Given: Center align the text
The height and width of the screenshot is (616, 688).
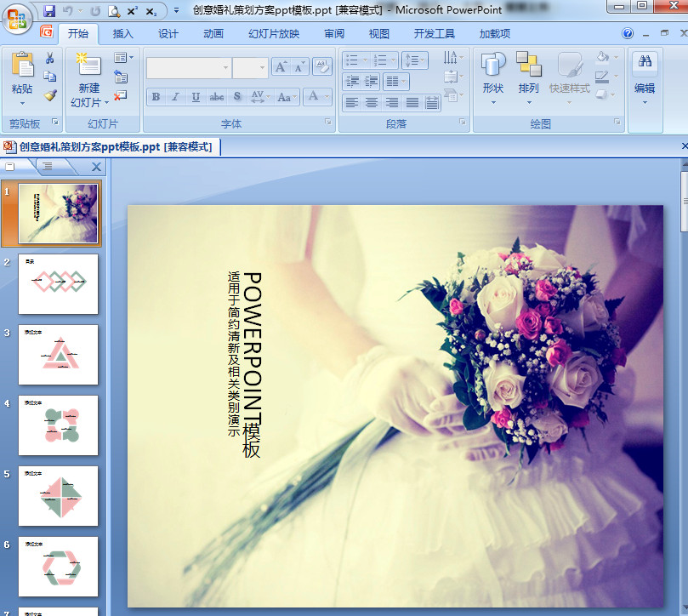Looking at the screenshot, I should click(x=372, y=103).
